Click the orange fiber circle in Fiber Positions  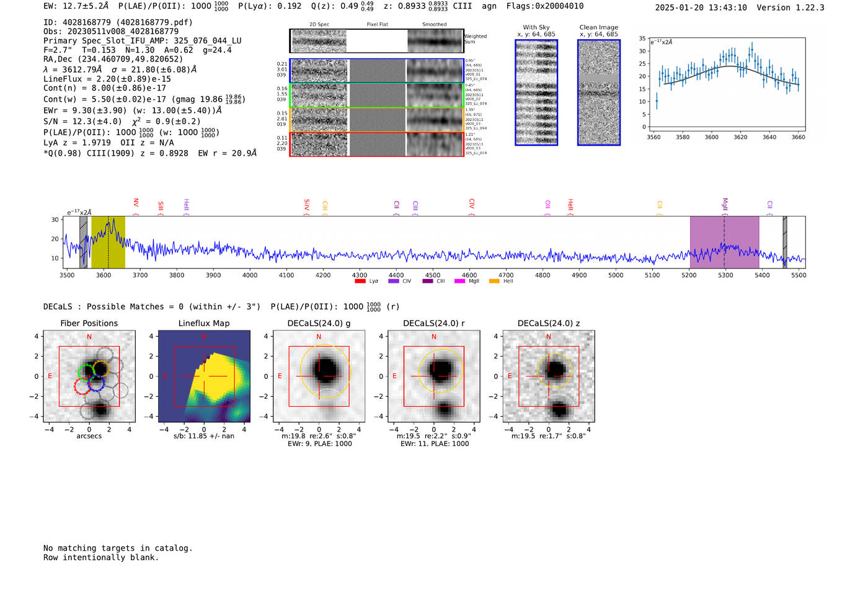tap(100, 368)
